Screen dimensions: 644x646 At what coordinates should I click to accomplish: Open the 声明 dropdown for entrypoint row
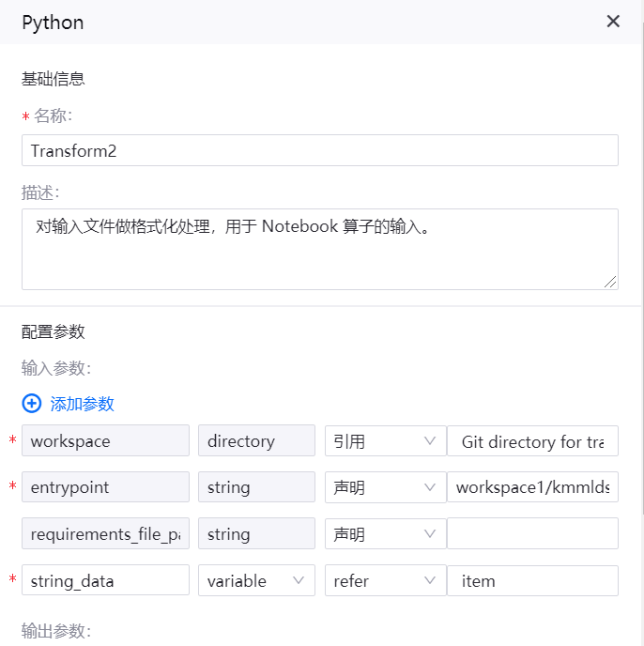(385, 487)
